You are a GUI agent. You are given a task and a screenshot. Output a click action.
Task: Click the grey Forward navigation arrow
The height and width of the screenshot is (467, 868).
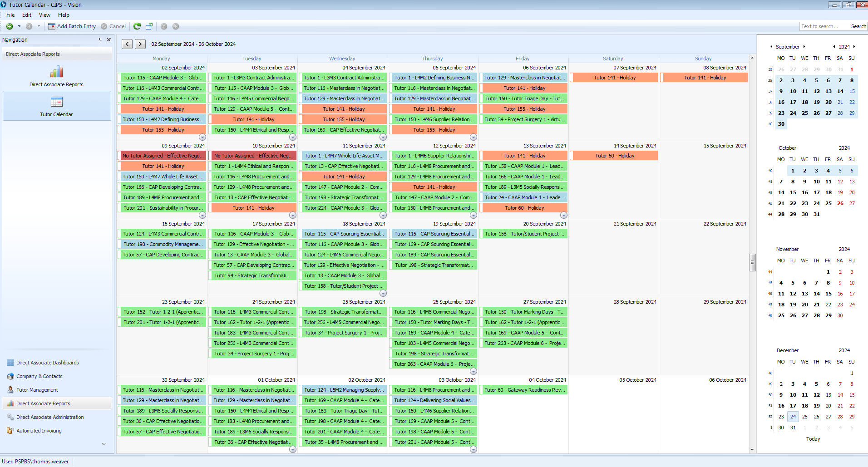[x=29, y=26]
